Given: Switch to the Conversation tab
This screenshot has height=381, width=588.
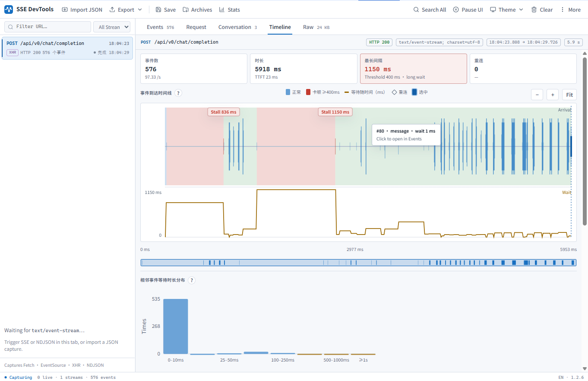Looking at the screenshot, I should (237, 27).
